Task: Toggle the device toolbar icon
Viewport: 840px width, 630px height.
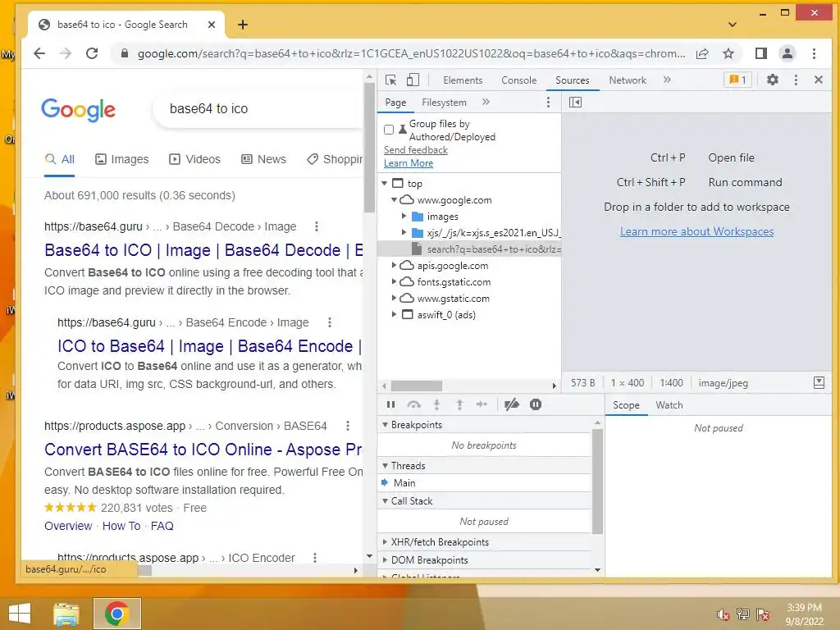Action: [413, 80]
